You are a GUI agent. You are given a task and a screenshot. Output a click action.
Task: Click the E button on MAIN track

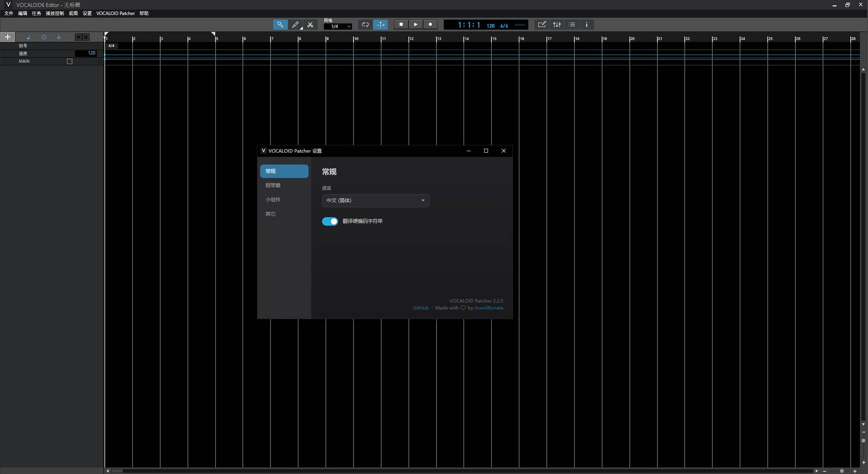70,61
